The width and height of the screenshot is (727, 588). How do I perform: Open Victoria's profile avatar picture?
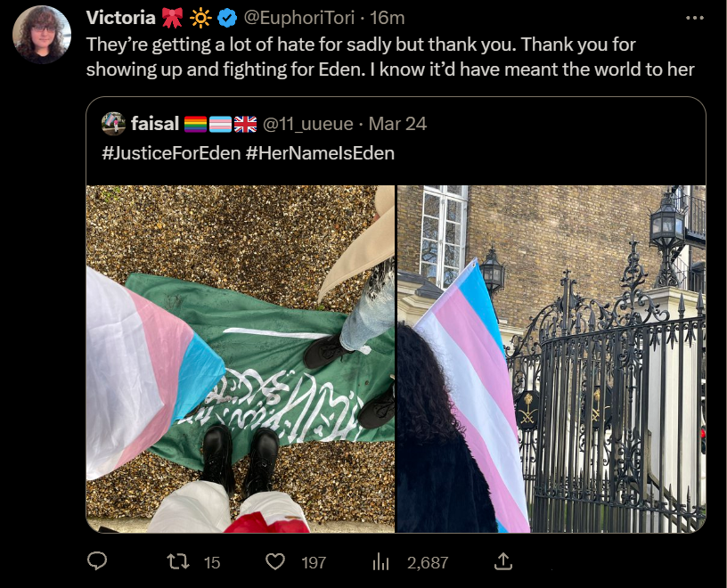42,35
